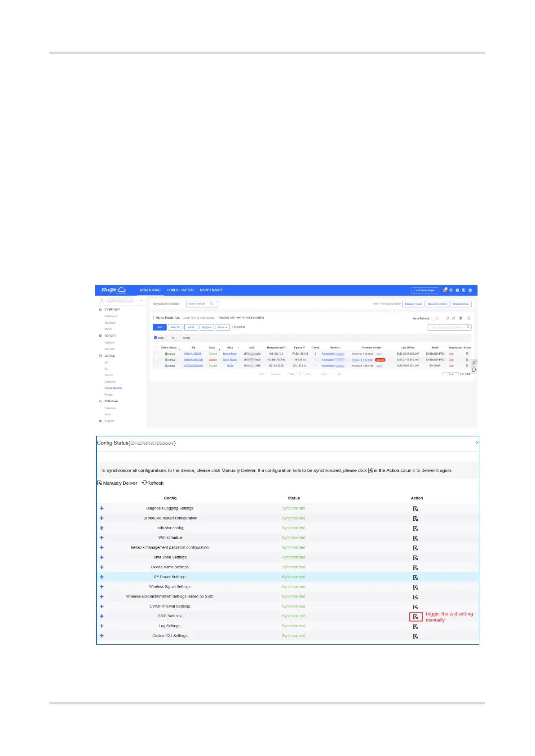Expand the Wireless Signal Settings row

click(x=102, y=587)
